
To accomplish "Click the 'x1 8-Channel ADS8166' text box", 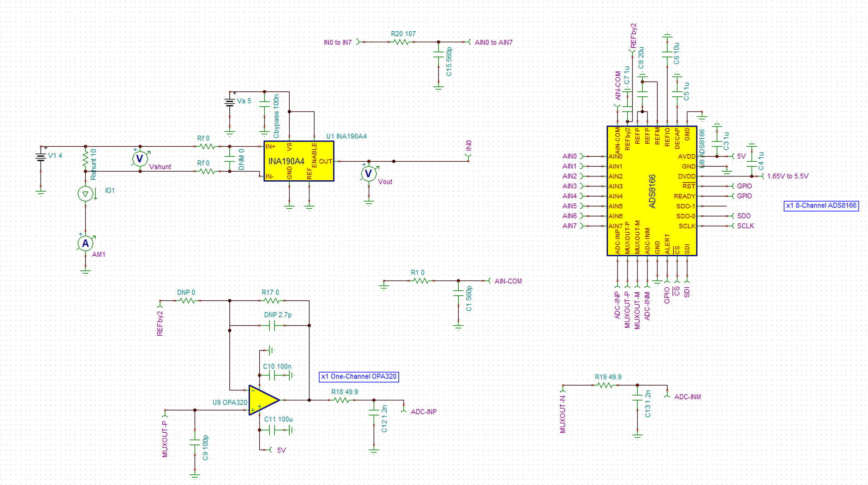I will point(821,205).
